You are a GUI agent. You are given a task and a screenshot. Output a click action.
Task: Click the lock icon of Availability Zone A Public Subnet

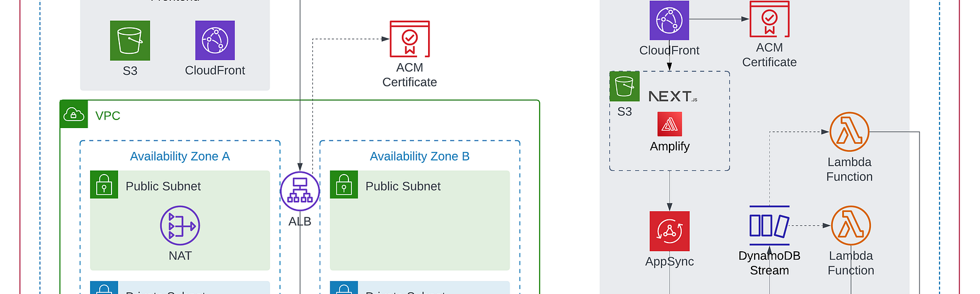click(104, 184)
